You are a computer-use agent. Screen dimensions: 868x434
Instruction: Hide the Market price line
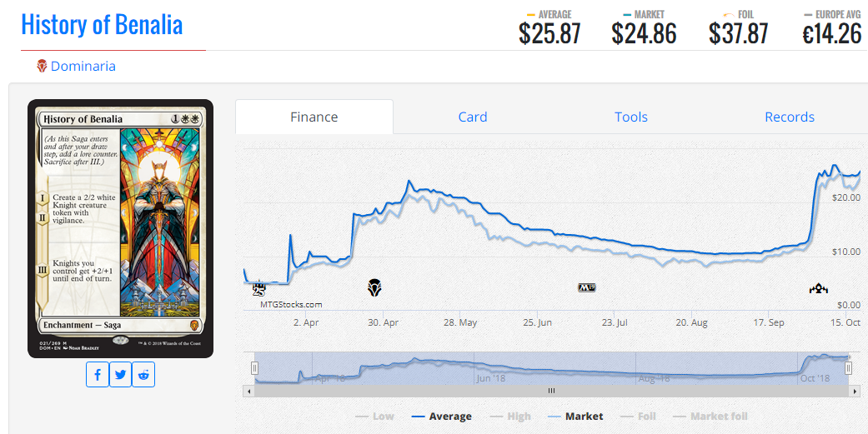(574, 417)
